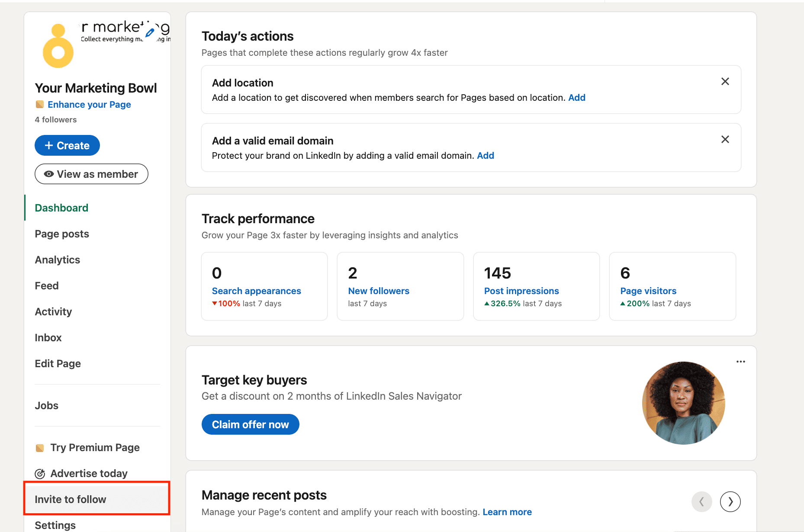Select the Advertise today megaphone icon
Image resolution: width=804 pixels, height=532 pixels.
coord(40,474)
